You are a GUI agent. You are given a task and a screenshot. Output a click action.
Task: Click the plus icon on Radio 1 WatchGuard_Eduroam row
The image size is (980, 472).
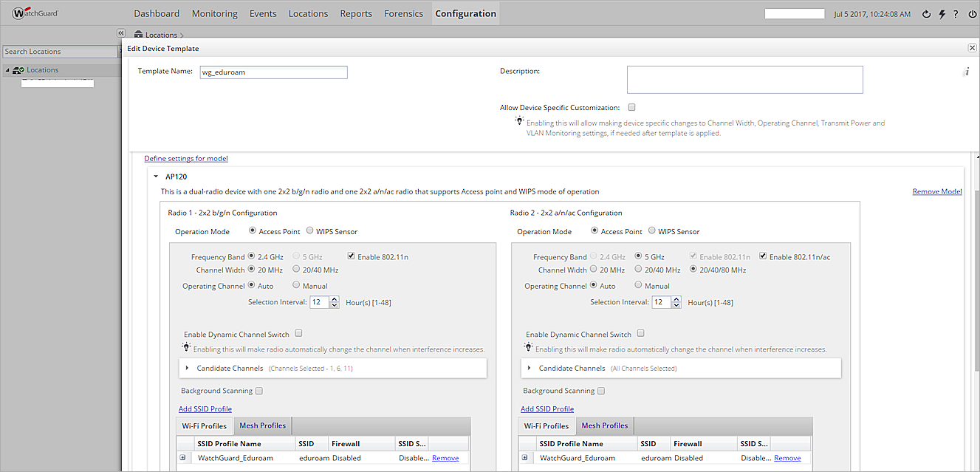182,458
